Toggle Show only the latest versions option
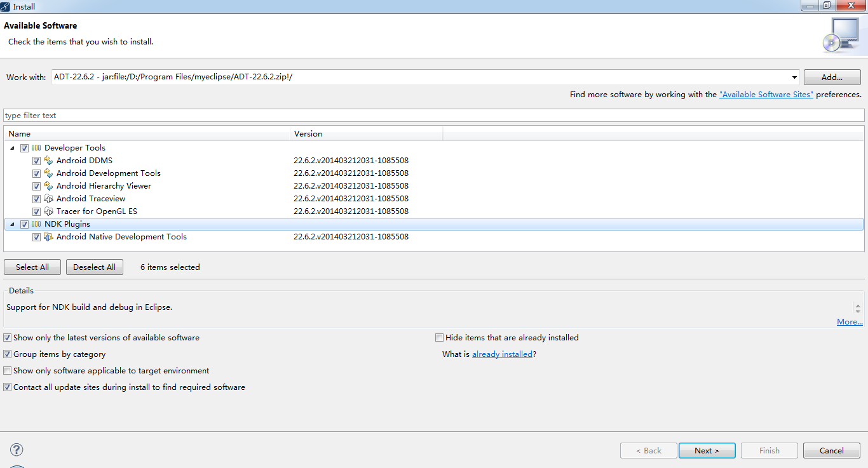Viewport: 868px width, 468px height. 7,338
